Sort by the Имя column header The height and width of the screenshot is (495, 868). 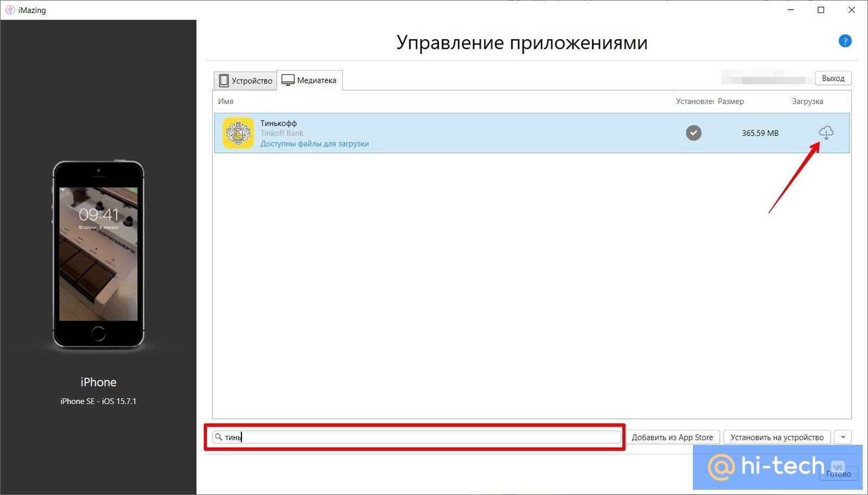[226, 101]
